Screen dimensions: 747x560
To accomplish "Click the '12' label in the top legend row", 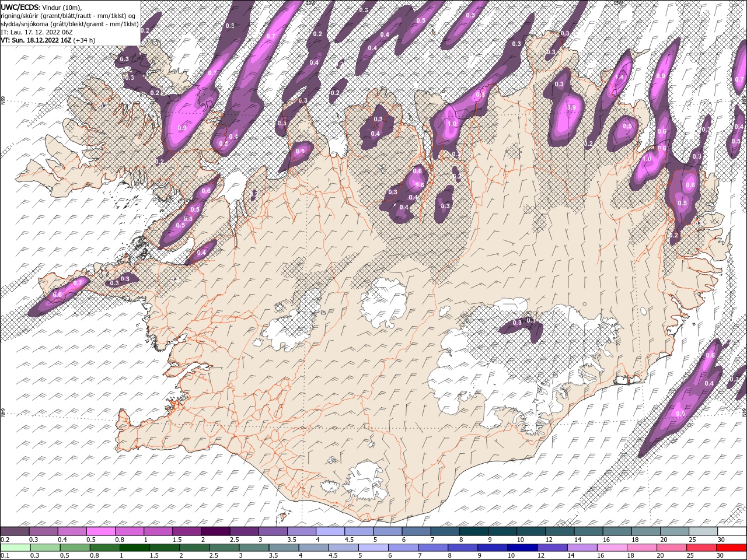I will point(549,540).
